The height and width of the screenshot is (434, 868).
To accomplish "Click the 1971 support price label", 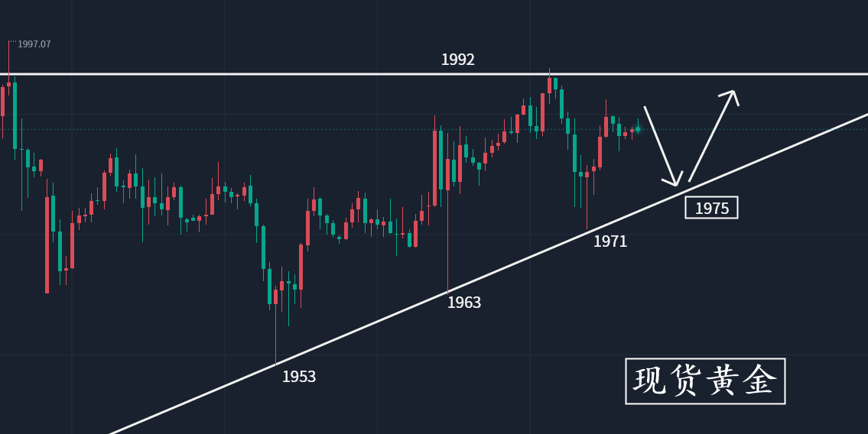I will tap(610, 241).
